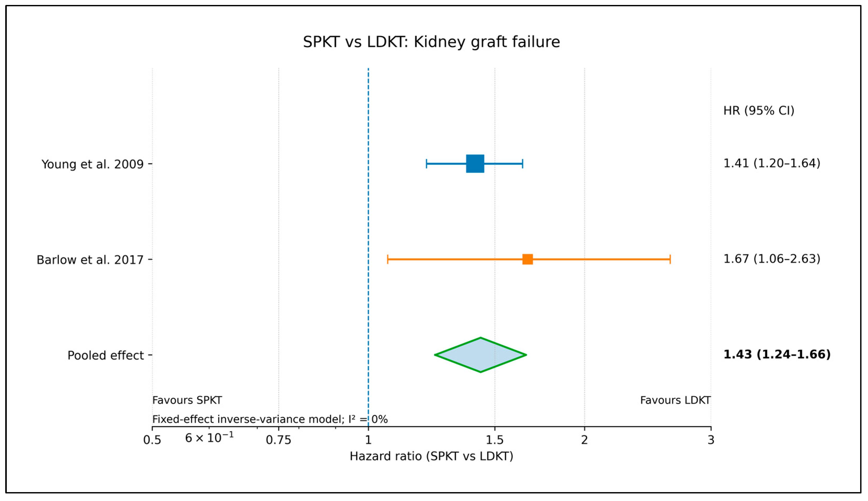Click the HR (95% CI) column header
The image size is (868, 501).
(759, 111)
